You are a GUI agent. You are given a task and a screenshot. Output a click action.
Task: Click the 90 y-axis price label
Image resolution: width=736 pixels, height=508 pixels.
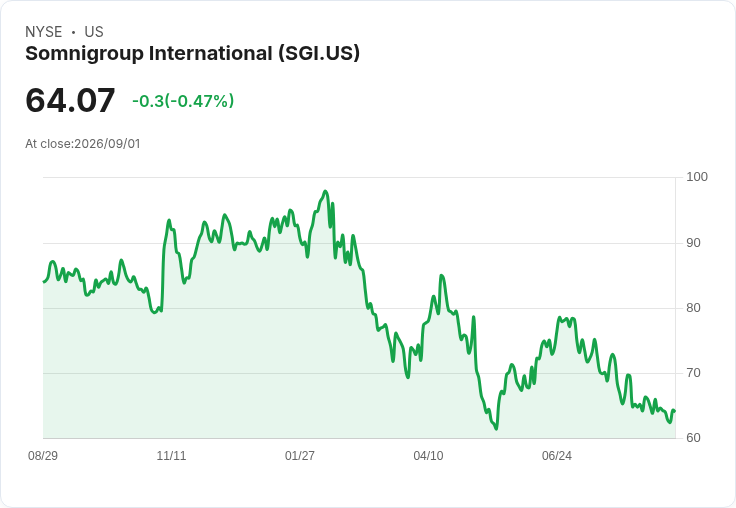[693, 243]
